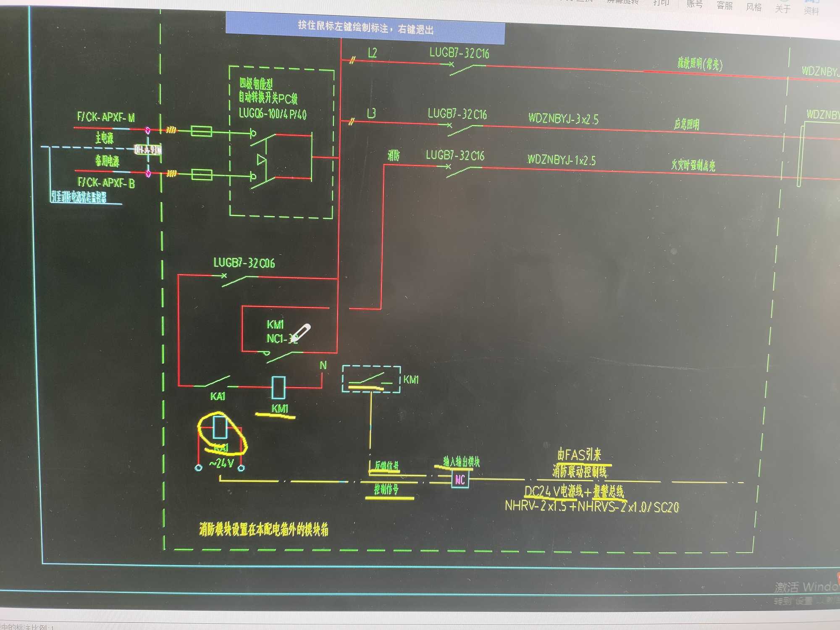This screenshot has width=840, height=630.
Task: Click the ~24V label
Action: (221, 463)
